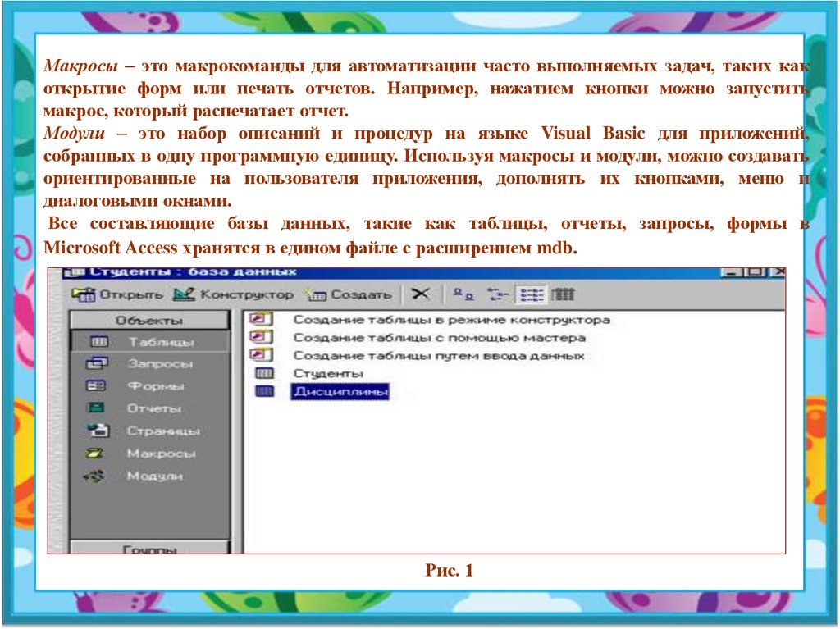Click the database window title bar icon
840x629 pixels.
click(75, 272)
